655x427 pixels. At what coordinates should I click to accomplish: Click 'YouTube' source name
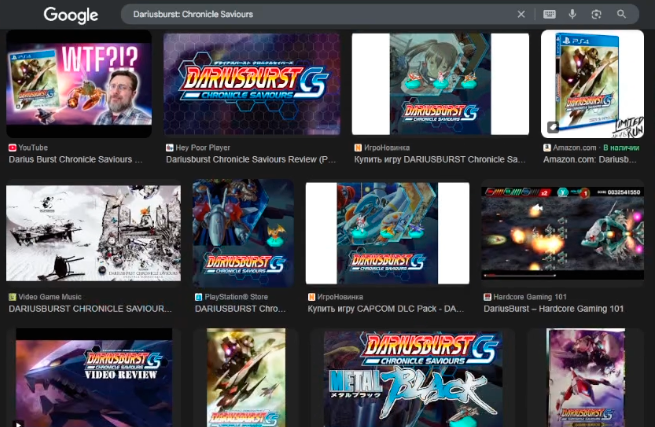coord(33,147)
